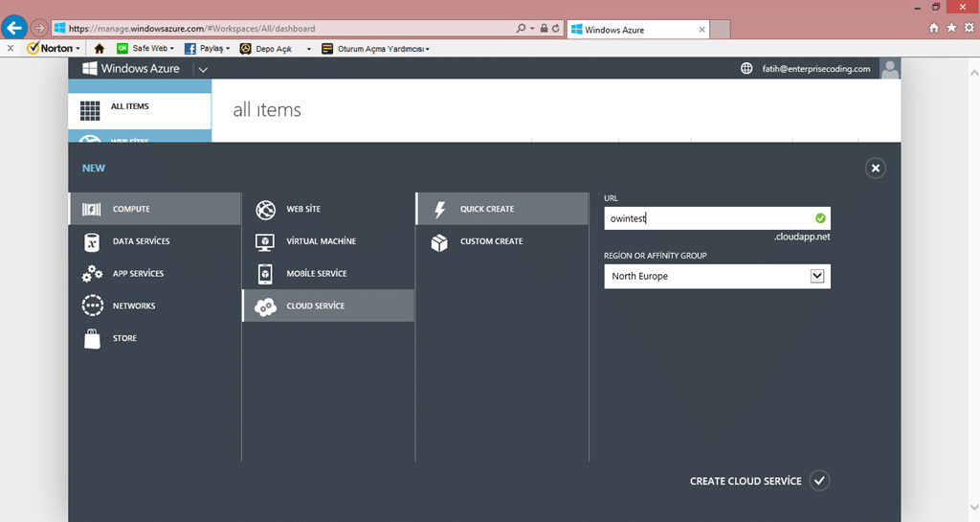Choose the Cloud Service option
Screen dimensions: 980x522
coord(328,306)
